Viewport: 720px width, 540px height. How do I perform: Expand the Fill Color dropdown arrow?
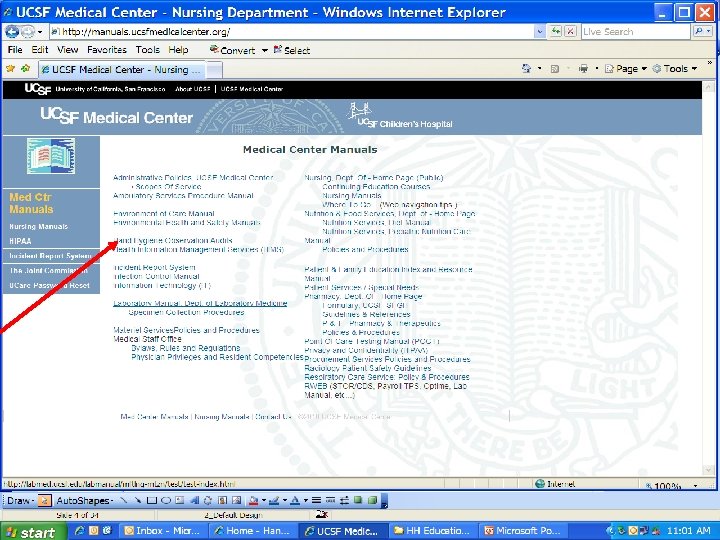[x=264, y=501]
